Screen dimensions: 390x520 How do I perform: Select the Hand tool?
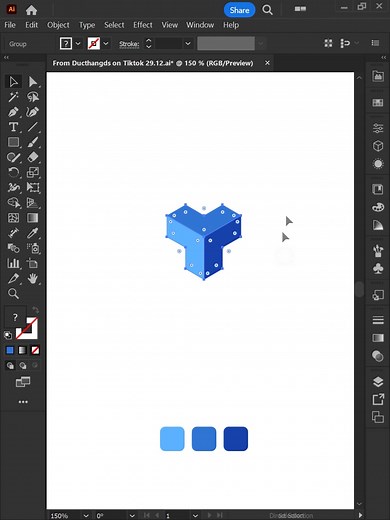(33, 278)
